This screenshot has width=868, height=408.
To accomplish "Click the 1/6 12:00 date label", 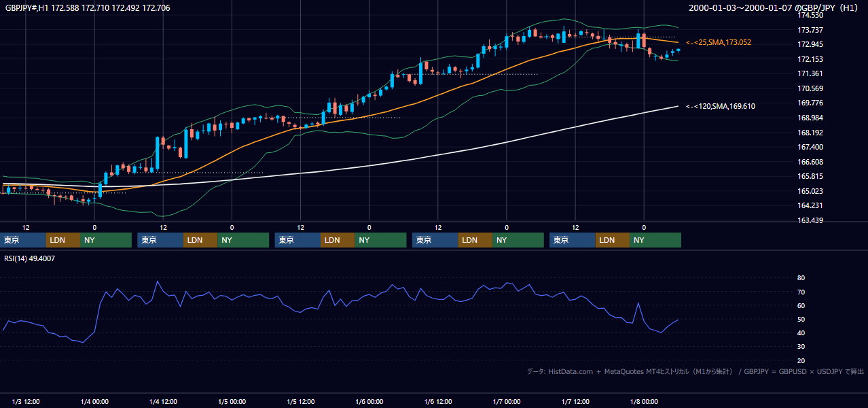I will tap(438, 402).
